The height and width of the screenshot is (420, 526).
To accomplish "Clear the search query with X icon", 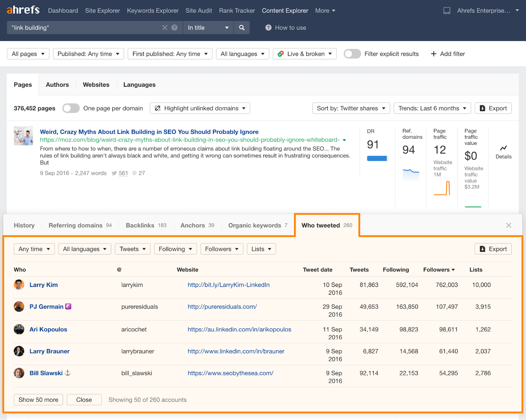I will [x=165, y=28].
